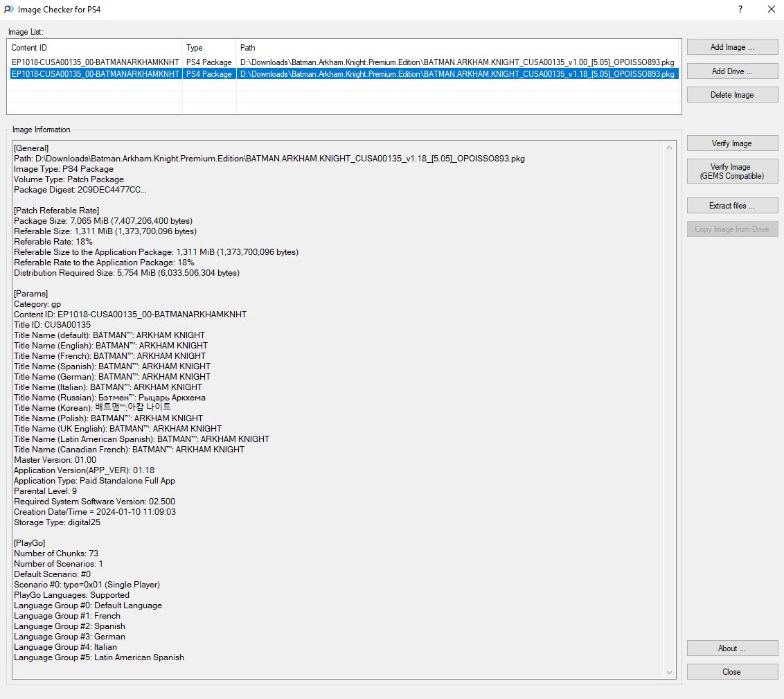This screenshot has width=784, height=699.
Task: Sort by the Content ID column header
Action: [95, 48]
